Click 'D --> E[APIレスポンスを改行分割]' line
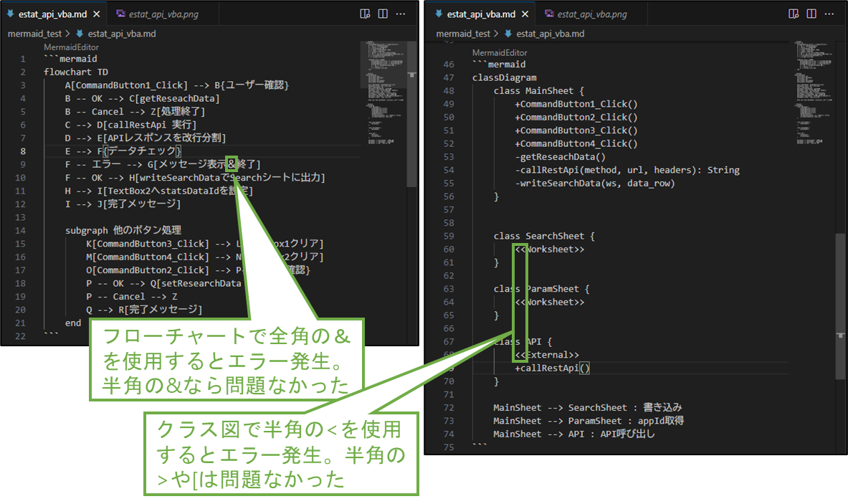Image resolution: width=848 pixels, height=504 pixels. click(145, 138)
